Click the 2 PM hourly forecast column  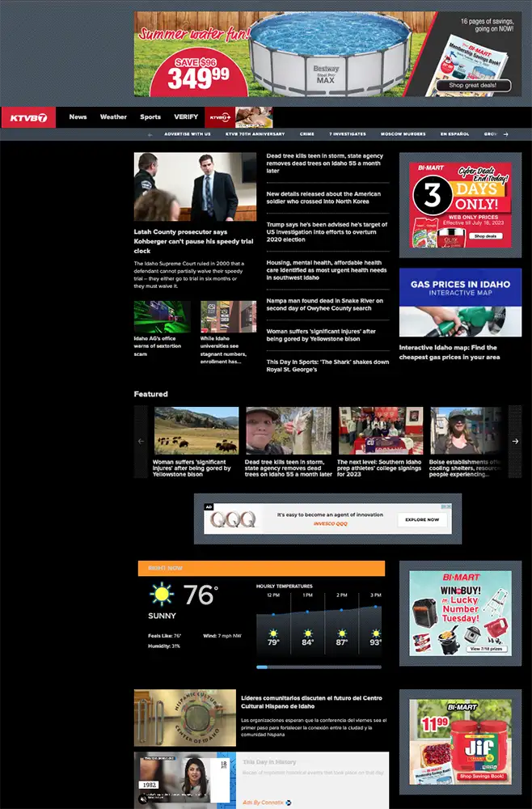pyautogui.click(x=342, y=625)
